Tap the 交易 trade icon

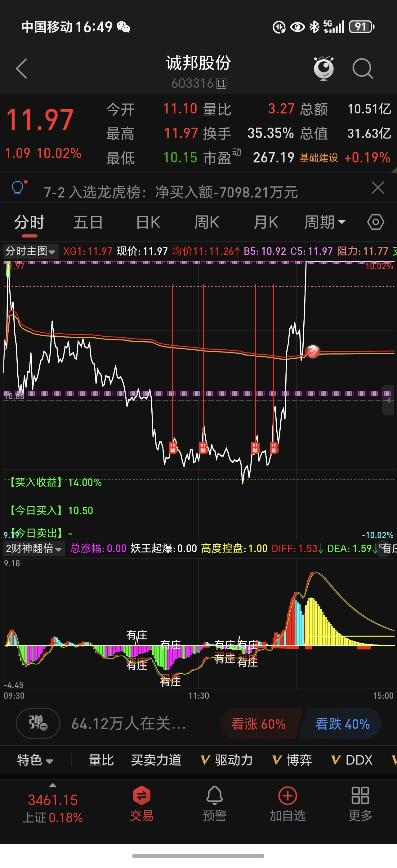(x=141, y=804)
